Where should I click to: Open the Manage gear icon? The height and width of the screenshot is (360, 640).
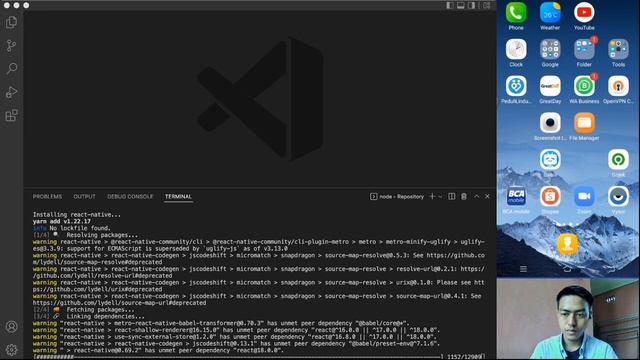pos(11,350)
